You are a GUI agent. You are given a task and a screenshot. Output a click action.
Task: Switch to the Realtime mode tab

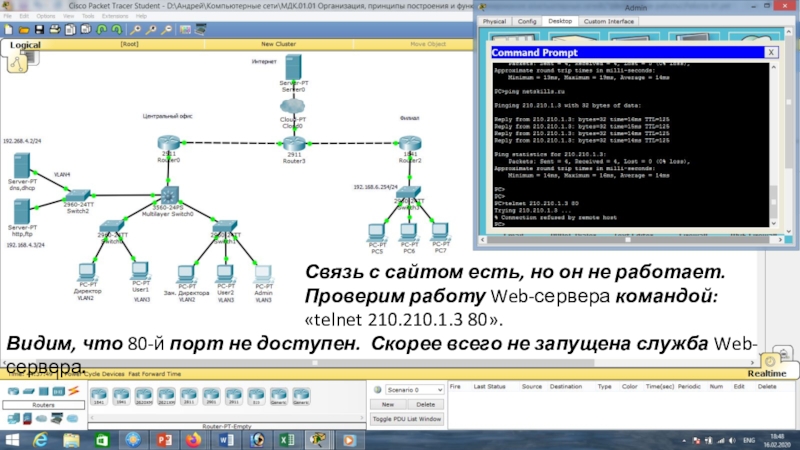click(767, 373)
